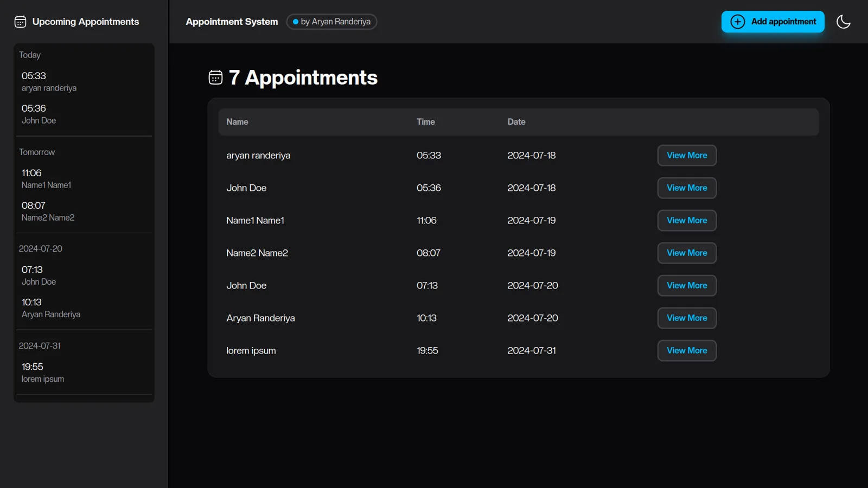
Task: Open View More for Name1 Name1 row
Action: [687, 220]
